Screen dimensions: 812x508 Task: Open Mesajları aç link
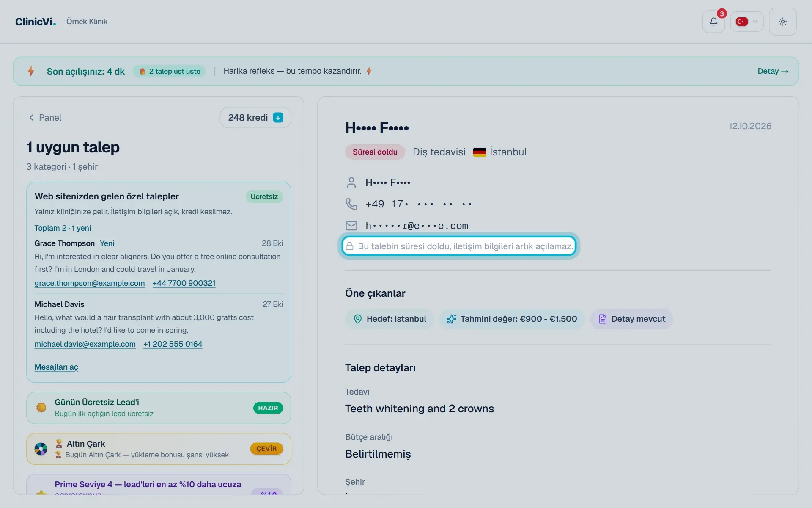click(x=56, y=367)
